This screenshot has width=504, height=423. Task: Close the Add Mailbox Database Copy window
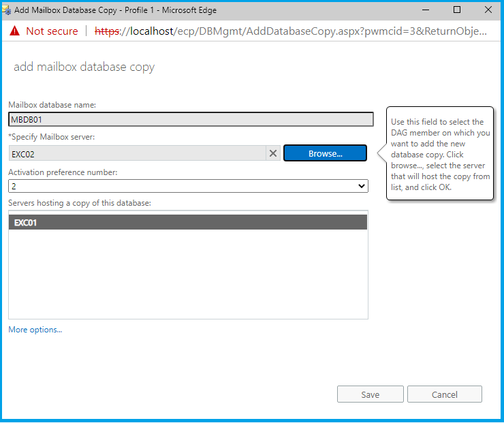click(x=488, y=10)
